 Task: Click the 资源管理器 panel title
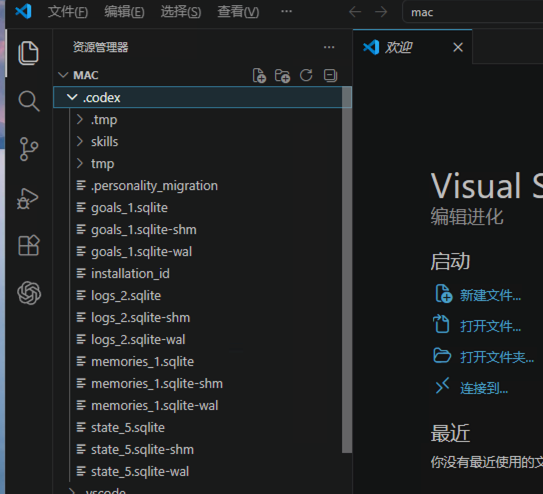click(x=100, y=47)
